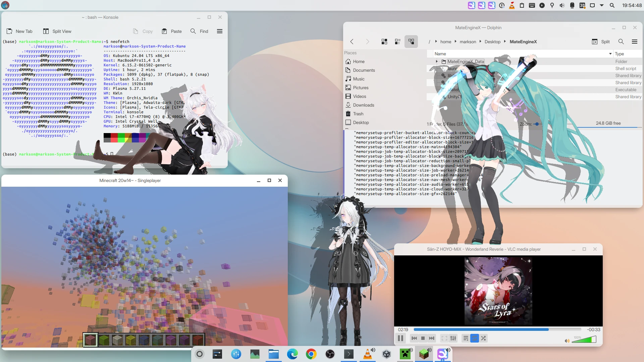Open dropdown arrow before Desktop breadcrumb
This screenshot has width=644, height=362.
(x=480, y=42)
